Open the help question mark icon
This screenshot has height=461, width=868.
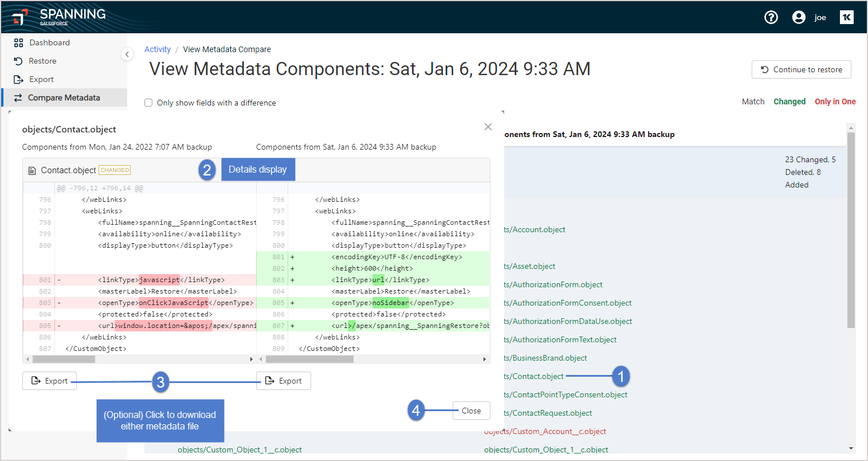coord(771,17)
